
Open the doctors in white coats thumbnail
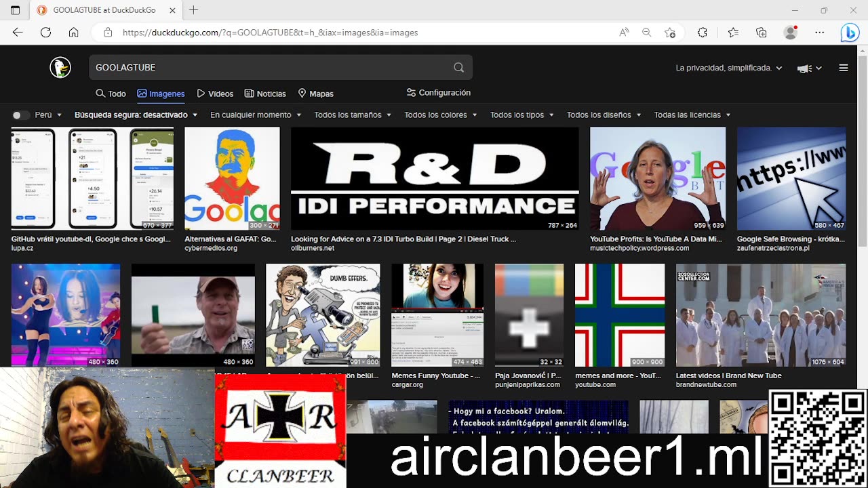point(761,315)
